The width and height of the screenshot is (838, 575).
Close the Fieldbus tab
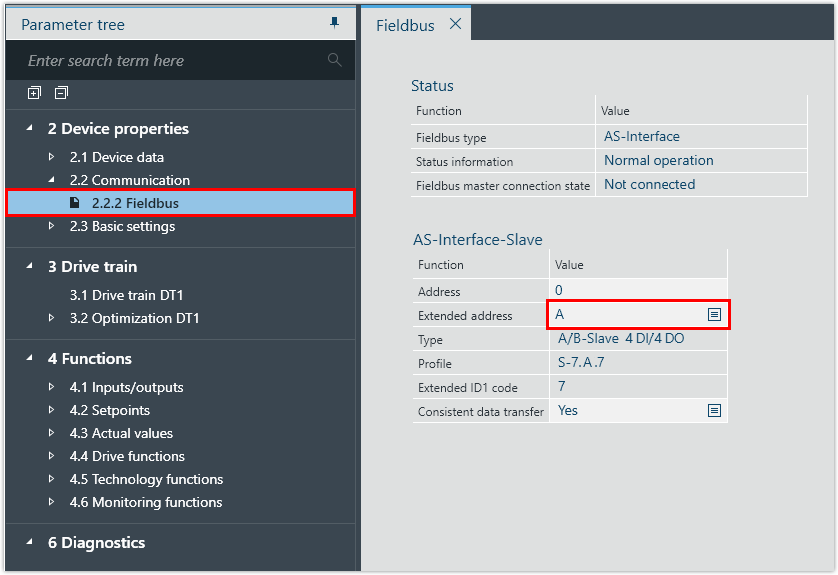point(455,24)
